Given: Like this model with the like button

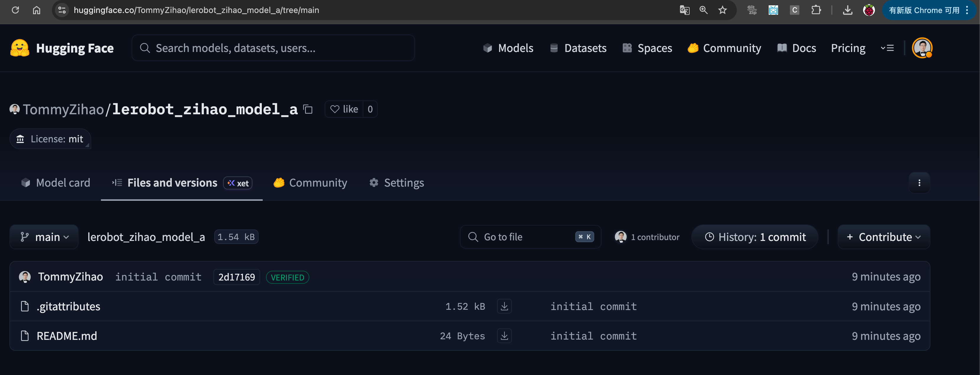Looking at the screenshot, I should [x=344, y=109].
